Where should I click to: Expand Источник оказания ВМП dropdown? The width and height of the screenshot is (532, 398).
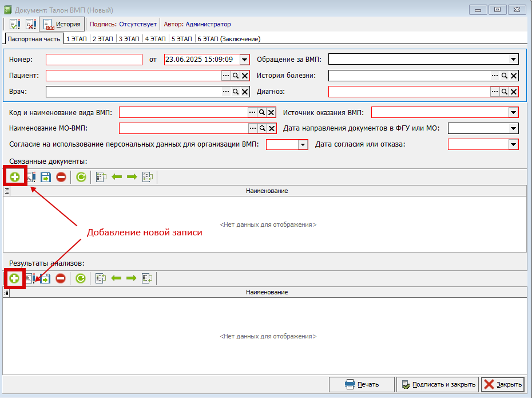[x=513, y=112]
